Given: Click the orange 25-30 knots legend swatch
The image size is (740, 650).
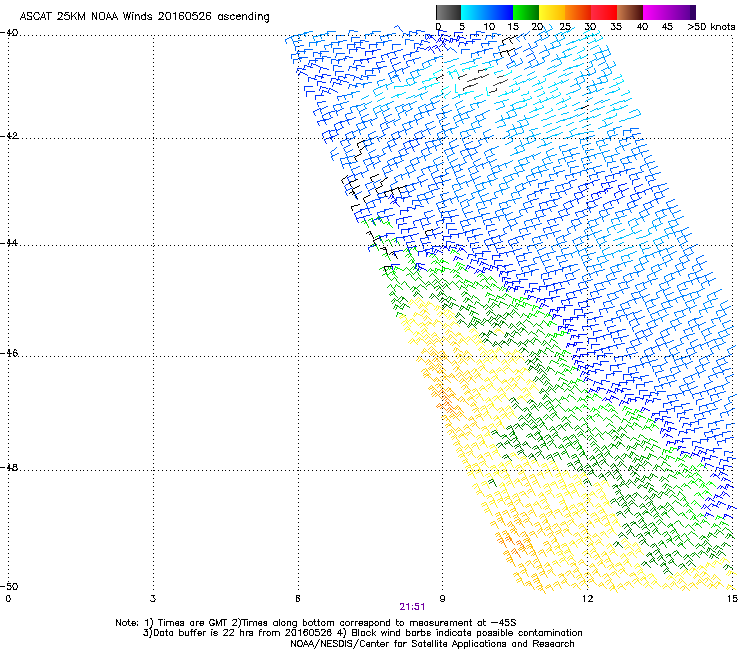Looking at the screenshot, I should pos(578,12).
